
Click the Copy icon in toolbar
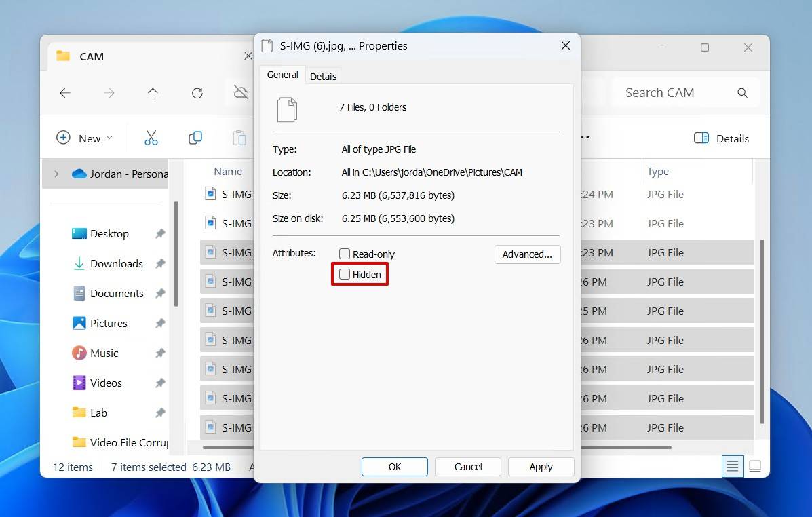point(195,138)
